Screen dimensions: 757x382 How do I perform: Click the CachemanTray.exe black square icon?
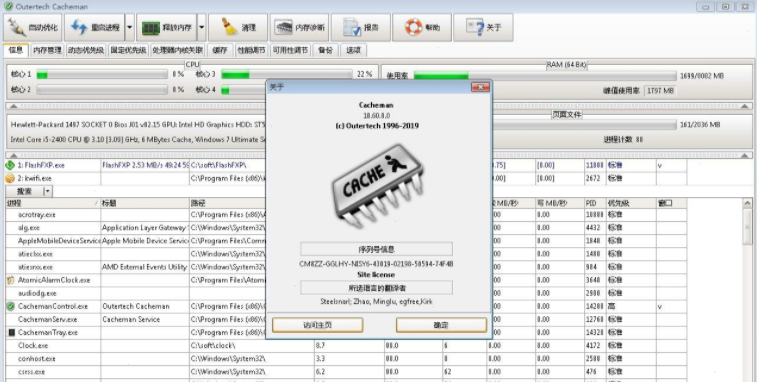(11, 332)
